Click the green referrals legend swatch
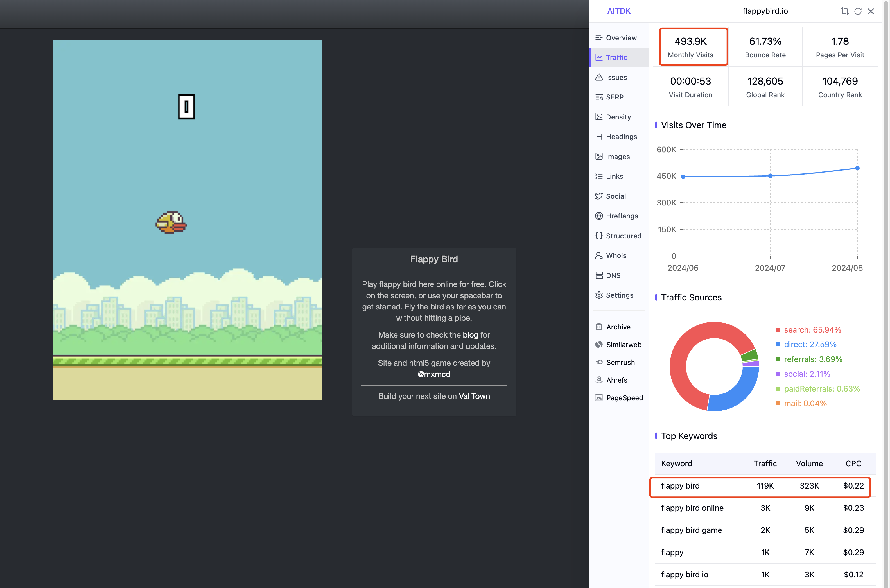The image size is (890, 588). point(778,359)
